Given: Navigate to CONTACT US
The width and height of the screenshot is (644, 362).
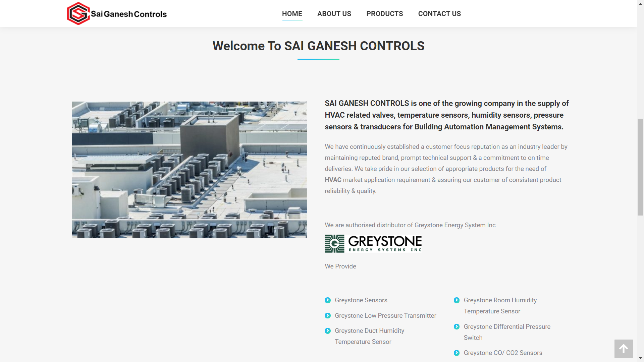Looking at the screenshot, I should coord(439,14).
